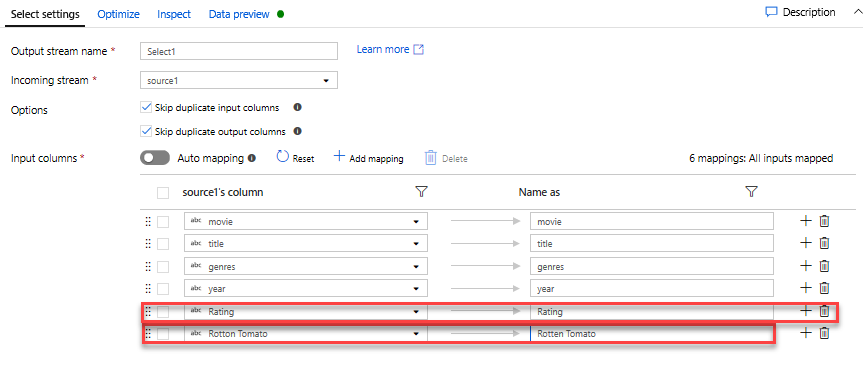The image size is (863, 385).
Task: Add a mapping after the Rating row
Action: (805, 311)
